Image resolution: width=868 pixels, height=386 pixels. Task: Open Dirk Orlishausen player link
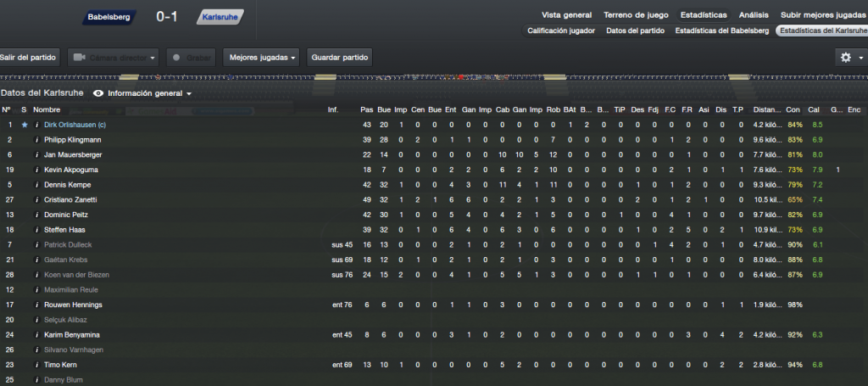(75, 126)
